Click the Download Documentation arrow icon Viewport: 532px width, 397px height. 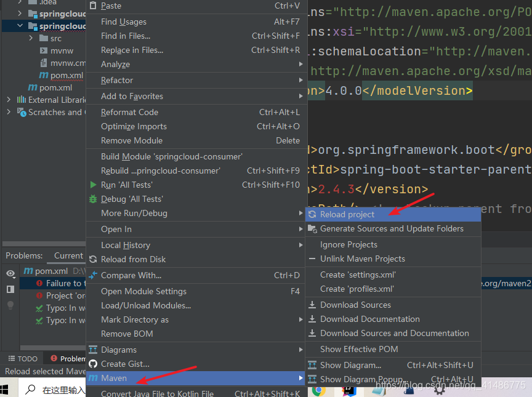pyautogui.click(x=312, y=319)
